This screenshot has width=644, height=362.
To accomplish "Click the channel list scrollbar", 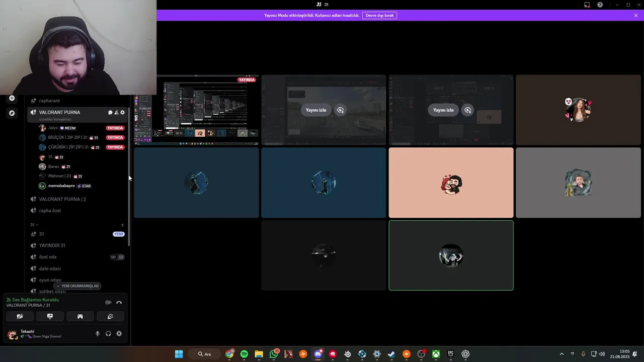I will pyautogui.click(x=129, y=176).
